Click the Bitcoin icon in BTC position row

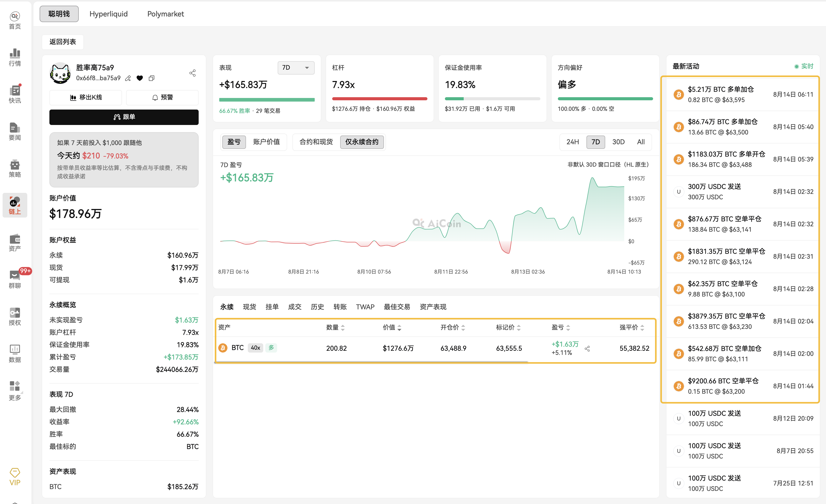tap(223, 348)
